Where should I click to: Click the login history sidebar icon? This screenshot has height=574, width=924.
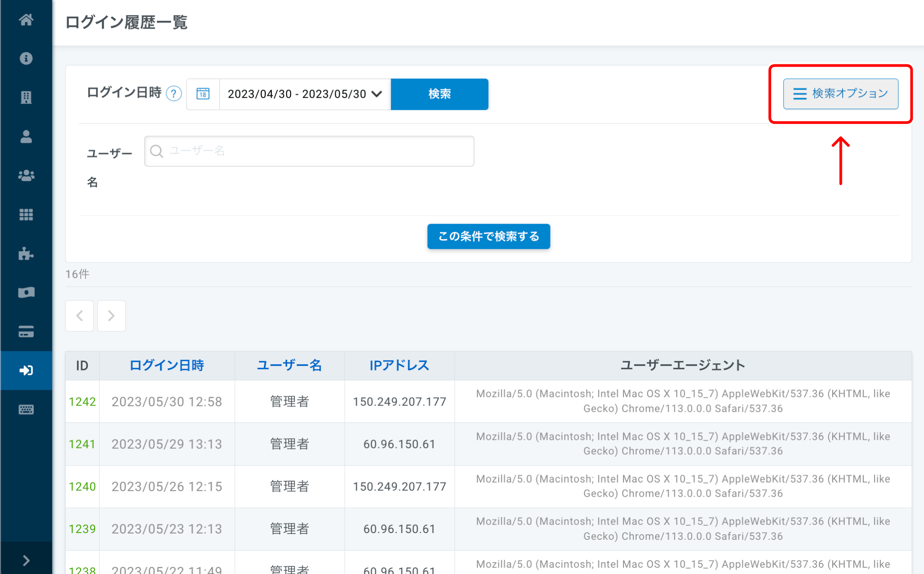(x=26, y=371)
